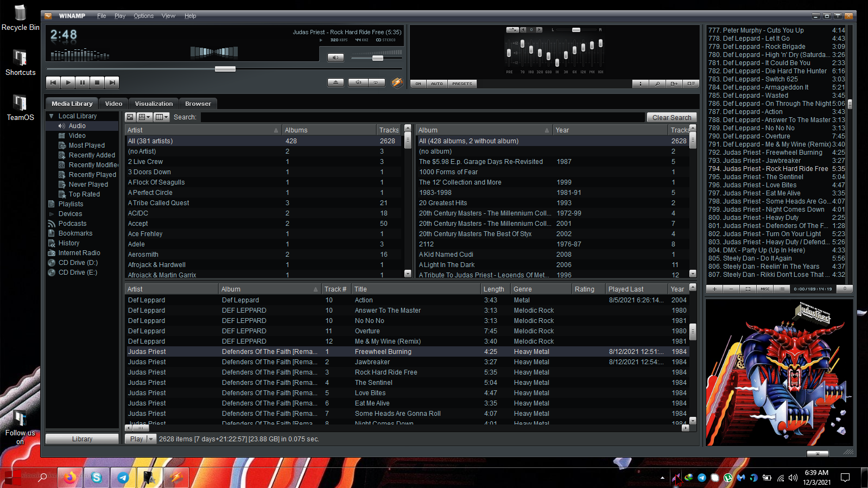Viewport: 868px width, 488px height.
Task: Click the file info (i) button
Action: [x=641, y=84]
